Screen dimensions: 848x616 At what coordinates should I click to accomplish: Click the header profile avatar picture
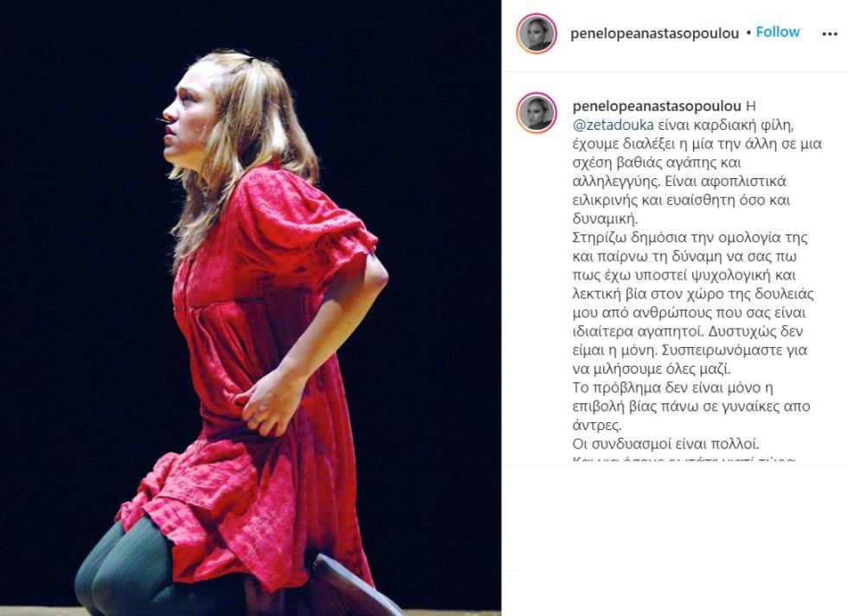536,34
